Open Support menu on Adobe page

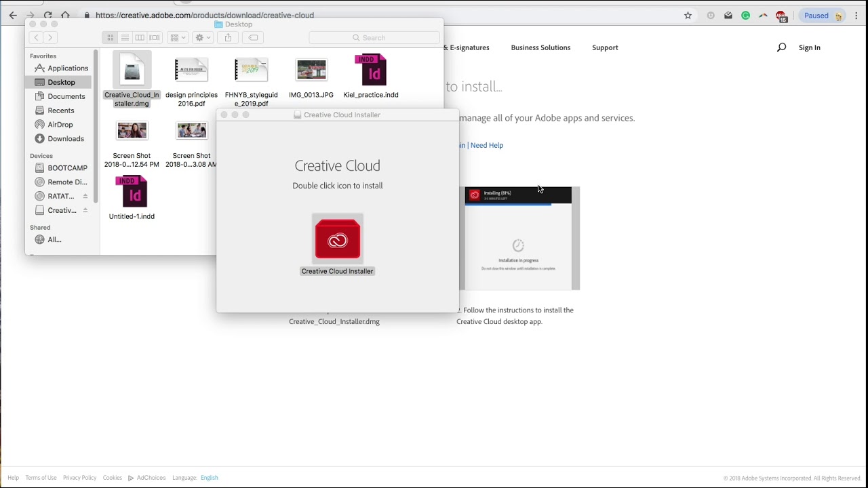(x=605, y=47)
